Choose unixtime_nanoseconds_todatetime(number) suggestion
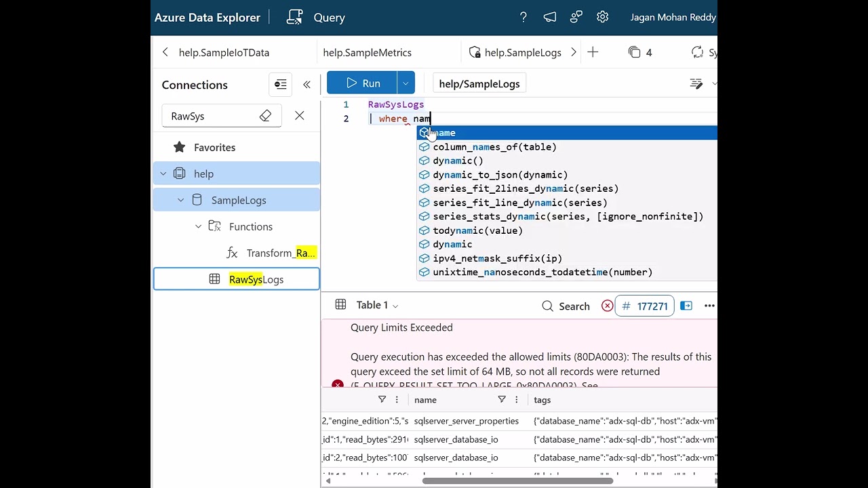Image resolution: width=868 pixels, height=488 pixels. [567, 272]
